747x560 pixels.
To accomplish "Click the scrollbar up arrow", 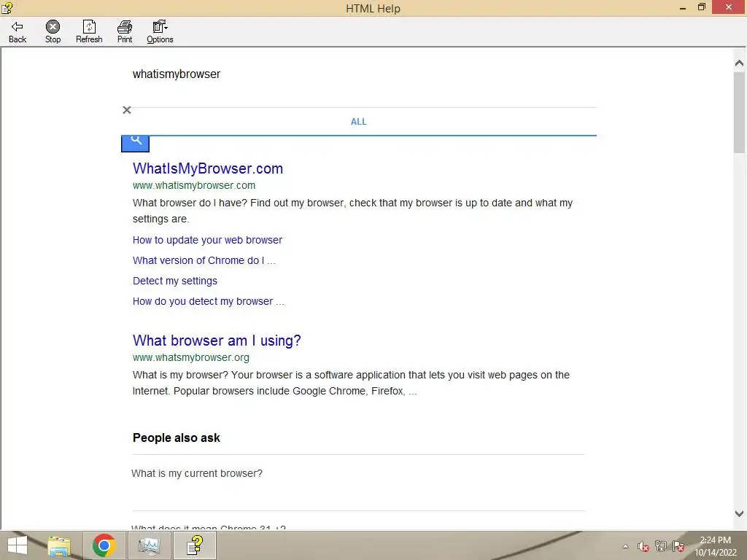I will pos(739,63).
